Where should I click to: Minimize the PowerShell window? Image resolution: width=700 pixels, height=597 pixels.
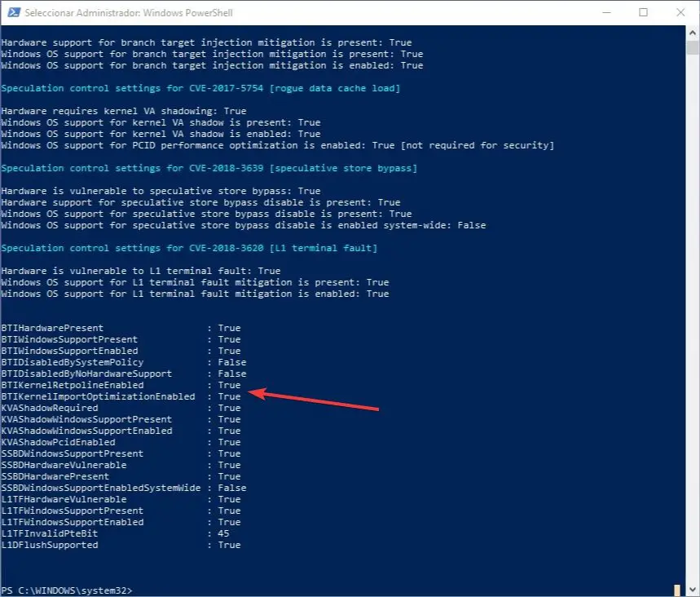coord(606,12)
